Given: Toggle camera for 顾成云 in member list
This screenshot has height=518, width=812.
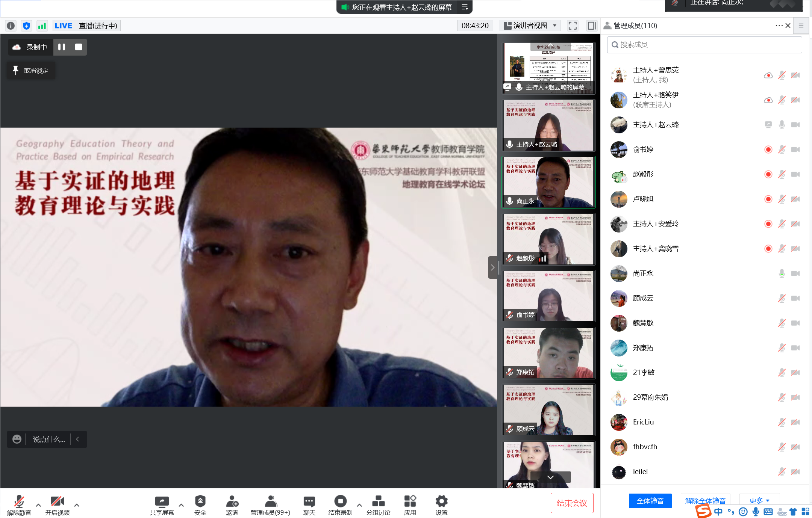Looking at the screenshot, I should [795, 298].
